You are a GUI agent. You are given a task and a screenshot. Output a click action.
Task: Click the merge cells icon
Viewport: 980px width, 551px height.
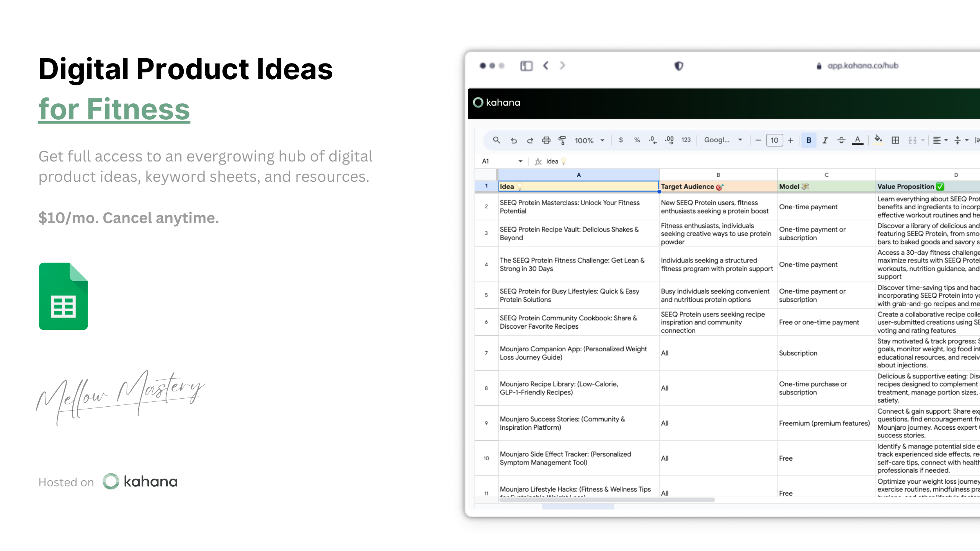pos(913,140)
